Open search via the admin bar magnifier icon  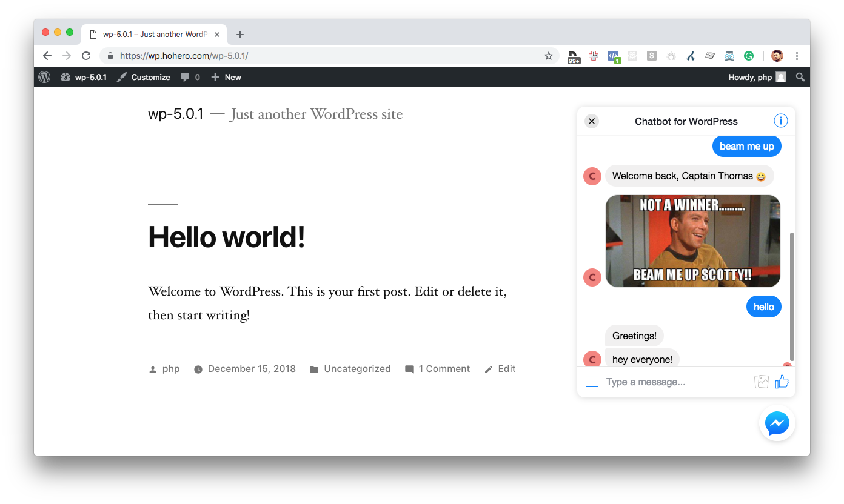[x=800, y=77]
